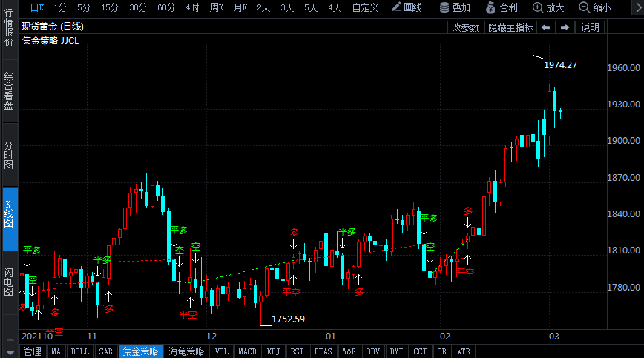Select the KDJ indicator tab
The image size is (644, 358).
click(273, 352)
